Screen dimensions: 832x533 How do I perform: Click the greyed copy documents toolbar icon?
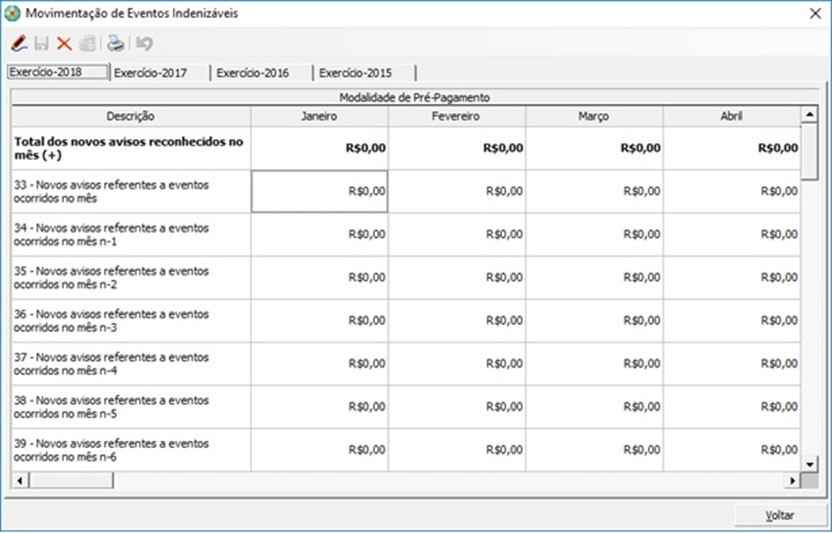coord(88,44)
